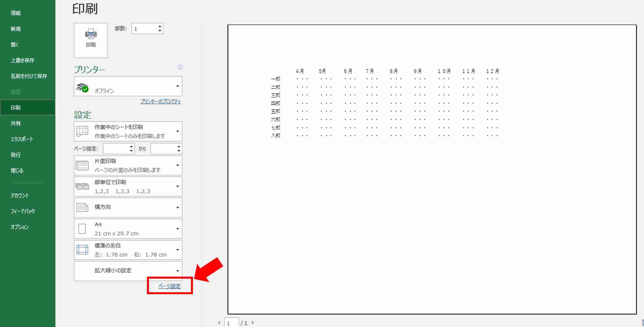Screen dimensions: 644x327
Task: Select the 印刷 sidebar item
Action: (x=27, y=107)
